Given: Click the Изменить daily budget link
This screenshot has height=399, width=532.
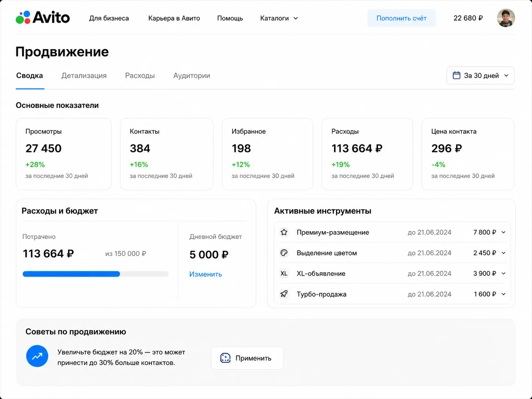Looking at the screenshot, I should (x=206, y=274).
